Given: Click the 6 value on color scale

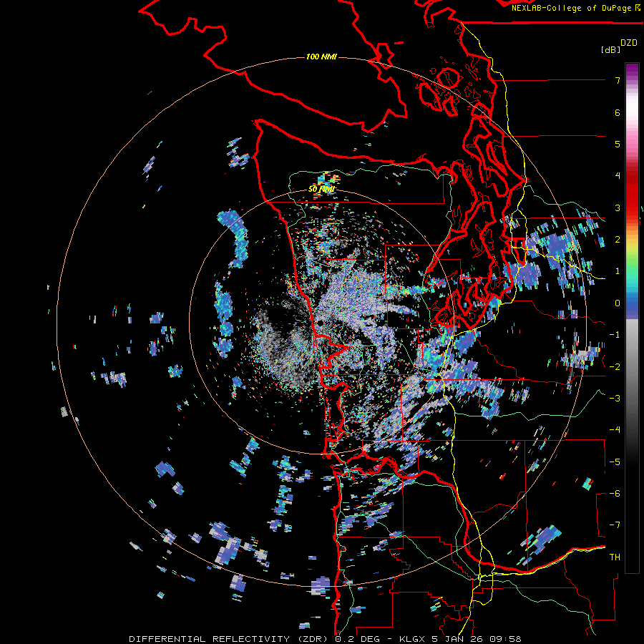Looking at the screenshot, I should click(x=618, y=112).
